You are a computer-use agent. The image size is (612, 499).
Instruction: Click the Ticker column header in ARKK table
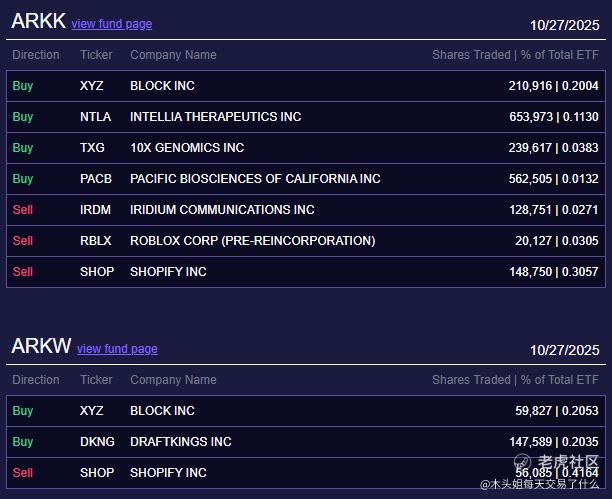click(x=96, y=55)
